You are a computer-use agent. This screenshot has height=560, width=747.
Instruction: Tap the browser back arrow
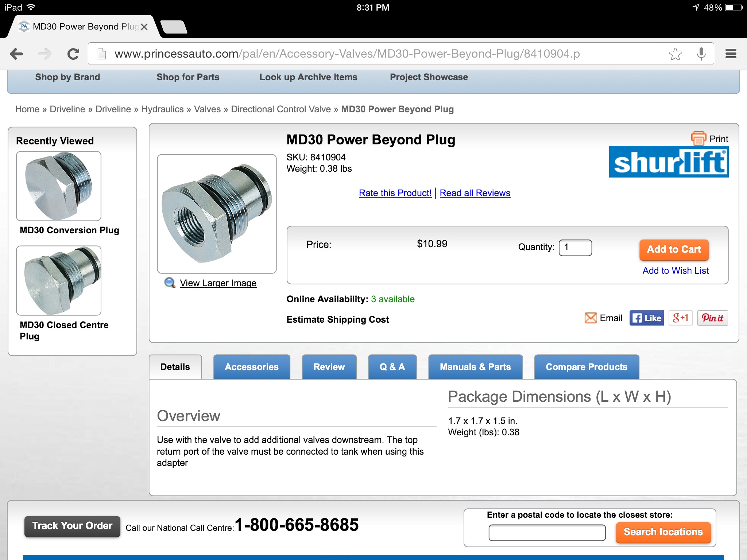click(x=16, y=54)
